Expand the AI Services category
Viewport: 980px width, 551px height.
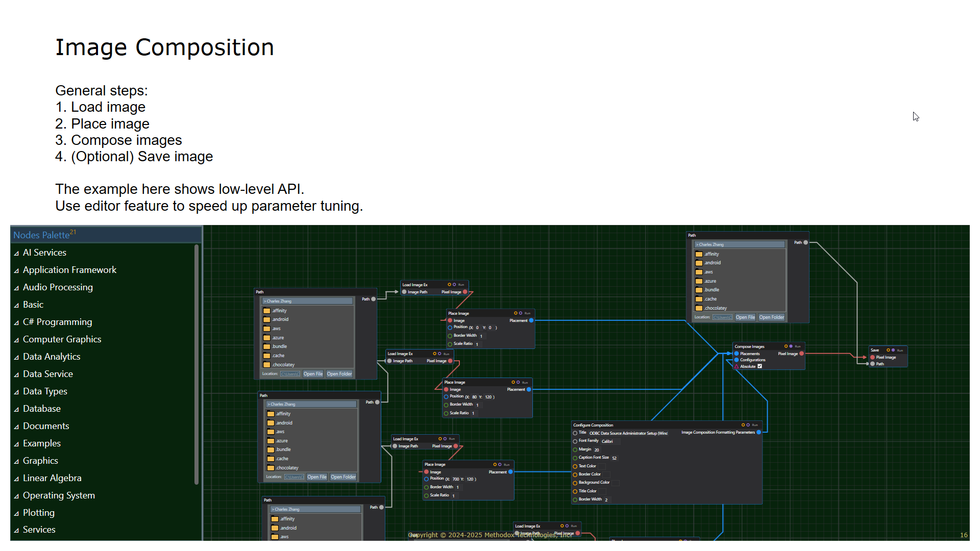coord(16,253)
